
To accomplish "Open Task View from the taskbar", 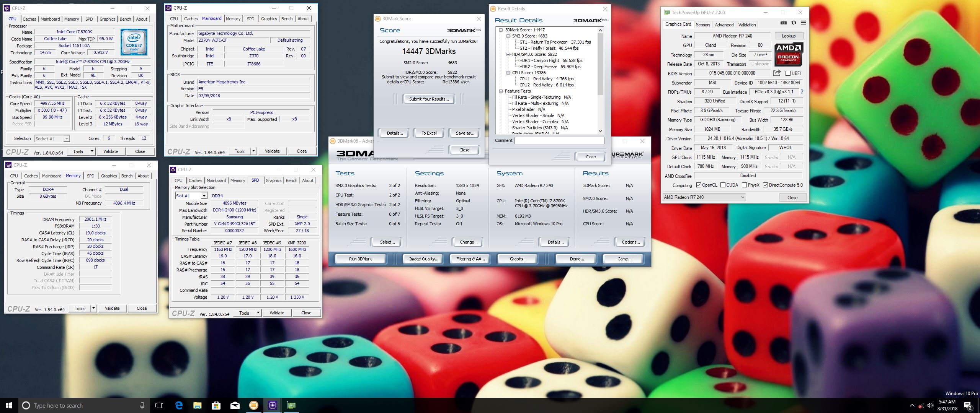I will (x=159, y=405).
